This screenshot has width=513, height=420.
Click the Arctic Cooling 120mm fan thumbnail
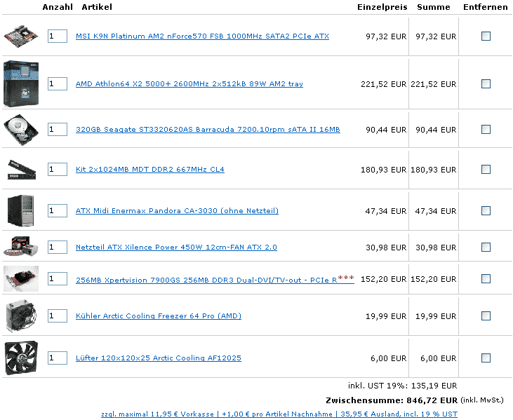pos(20,358)
